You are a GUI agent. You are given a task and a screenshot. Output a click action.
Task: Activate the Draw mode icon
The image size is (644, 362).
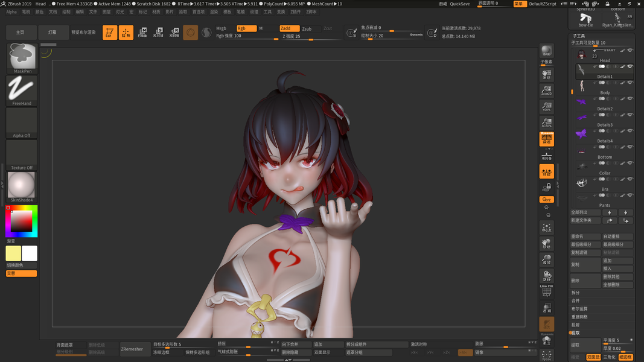[x=126, y=33]
